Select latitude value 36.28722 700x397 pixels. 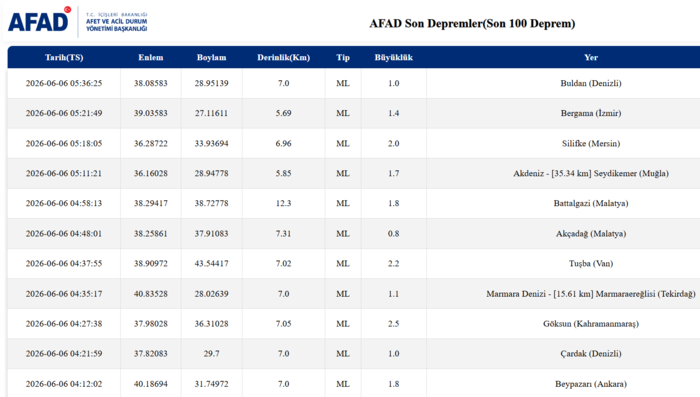click(x=150, y=143)
